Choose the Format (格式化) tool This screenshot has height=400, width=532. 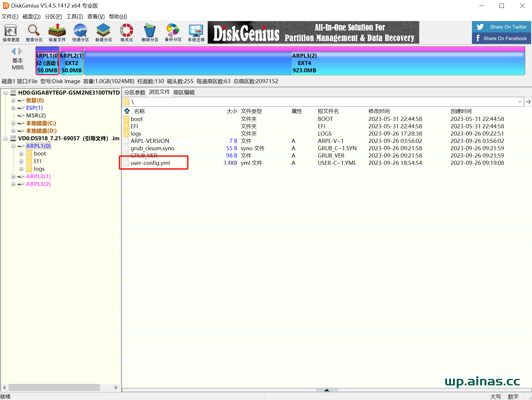click(127, 33)
